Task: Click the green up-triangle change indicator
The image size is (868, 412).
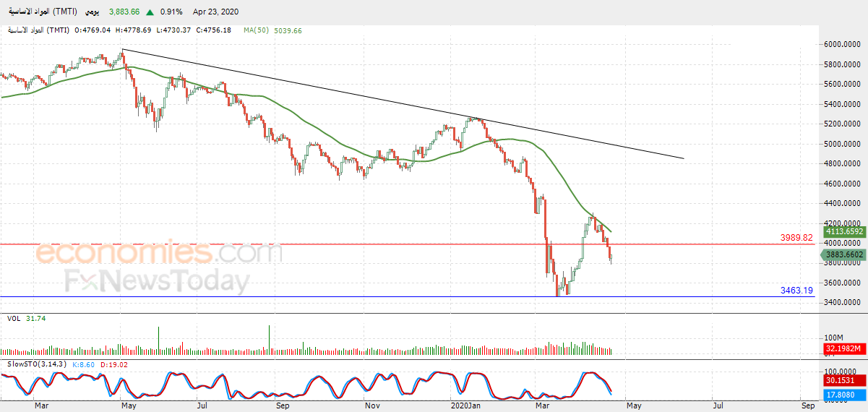Action: click(x=150, y=12)
